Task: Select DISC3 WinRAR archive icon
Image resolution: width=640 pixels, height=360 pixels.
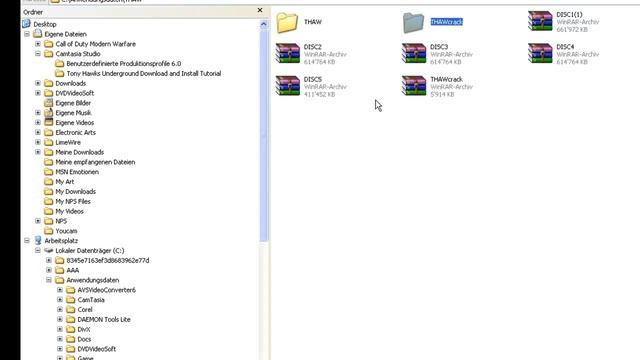Action: [414, 53]
